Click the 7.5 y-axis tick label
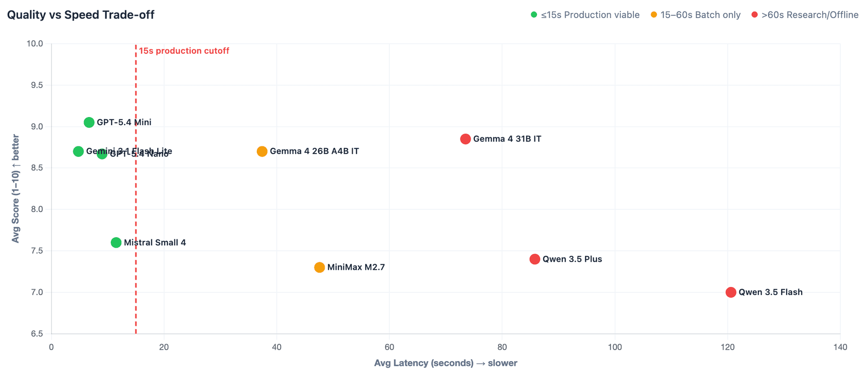Image resolution: width=868 pixels, height=371 pixels. click(37, 251)
